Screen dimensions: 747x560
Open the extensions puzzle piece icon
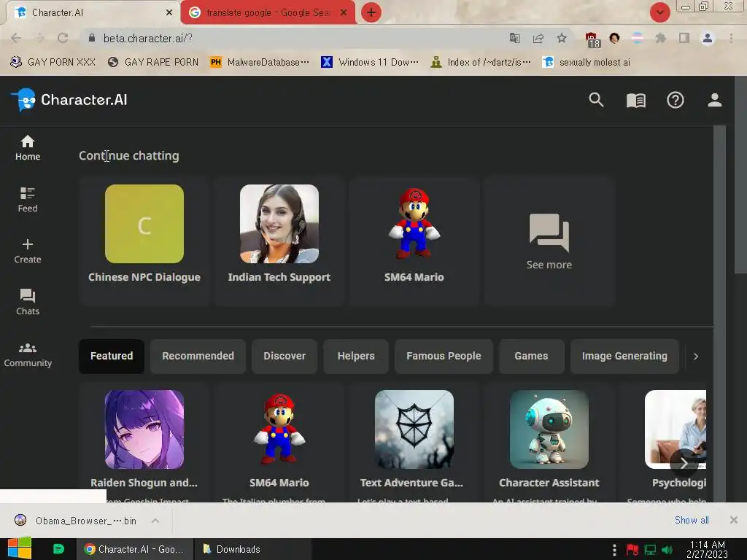click(660, 38)
